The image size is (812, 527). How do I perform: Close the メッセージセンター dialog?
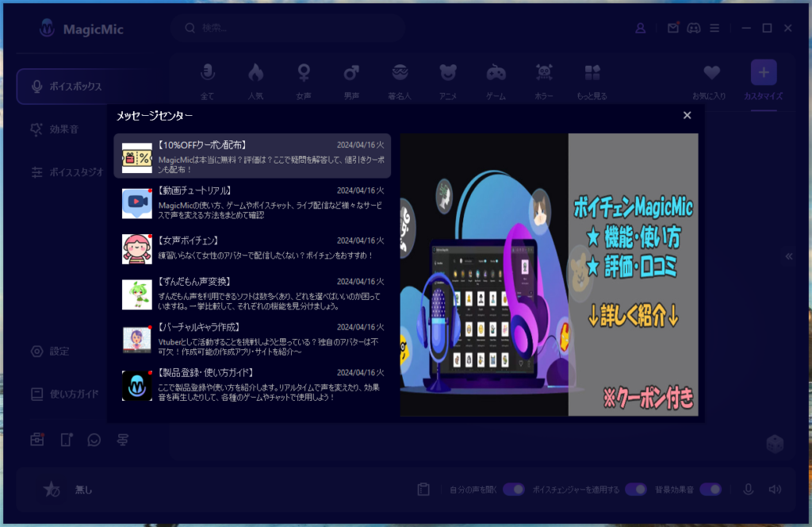point(687,115)
